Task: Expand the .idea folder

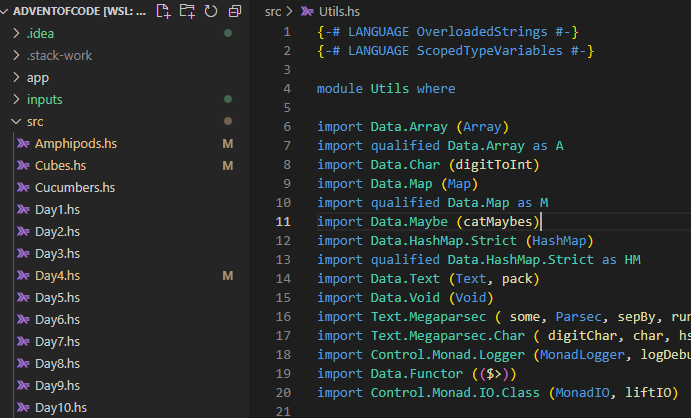Action: tap(16, 33)
